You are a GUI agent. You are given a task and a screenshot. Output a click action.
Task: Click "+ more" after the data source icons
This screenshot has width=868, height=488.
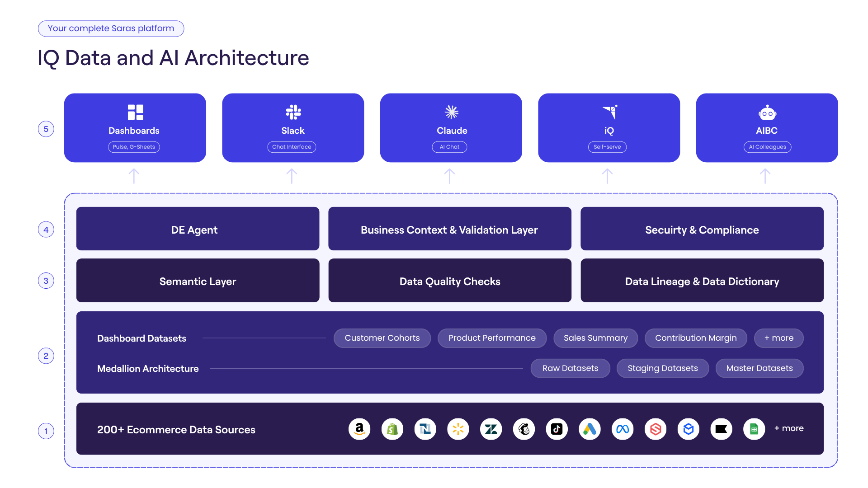click(789, 428)
